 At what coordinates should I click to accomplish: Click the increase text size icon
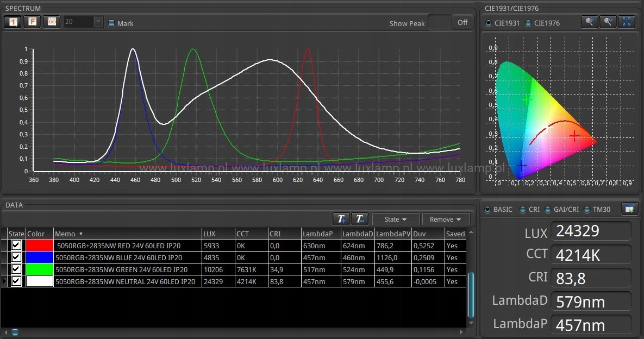[341, 219]
